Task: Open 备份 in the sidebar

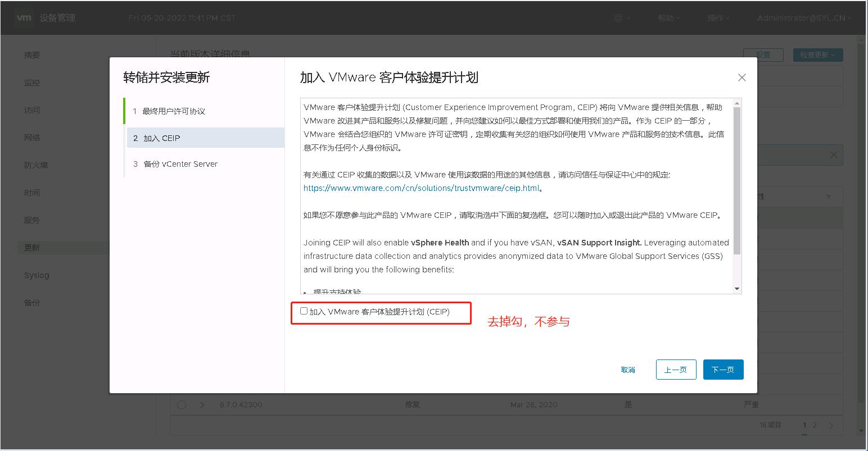Action: click(x=32, y=302)
